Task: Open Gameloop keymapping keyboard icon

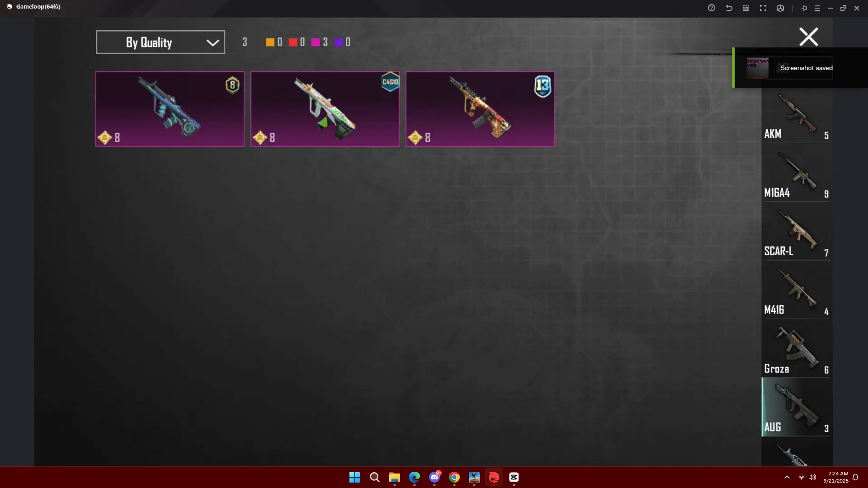Action: tap(746, 8)
